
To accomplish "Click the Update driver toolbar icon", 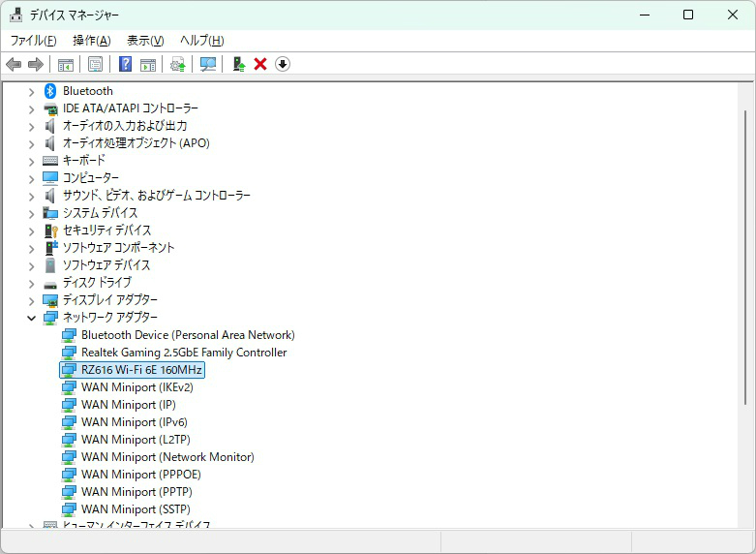I will pyautogui.click(x=238, y=64).
